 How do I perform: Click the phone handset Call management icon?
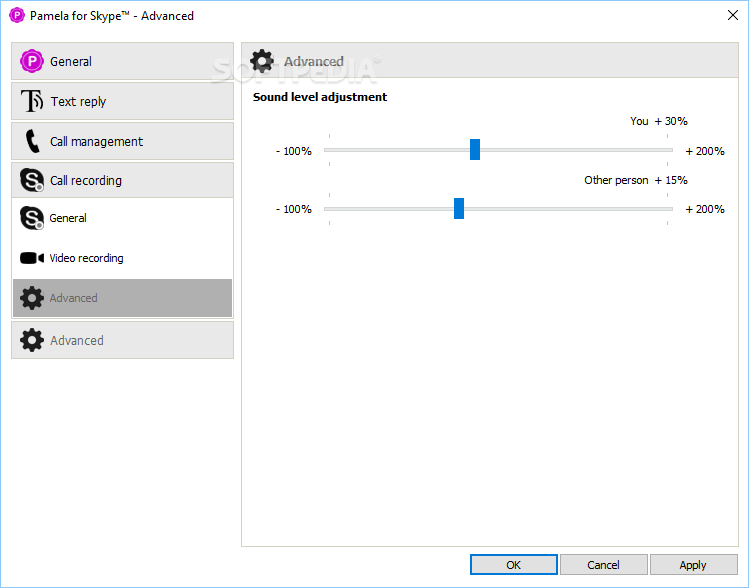click(32, 141)
